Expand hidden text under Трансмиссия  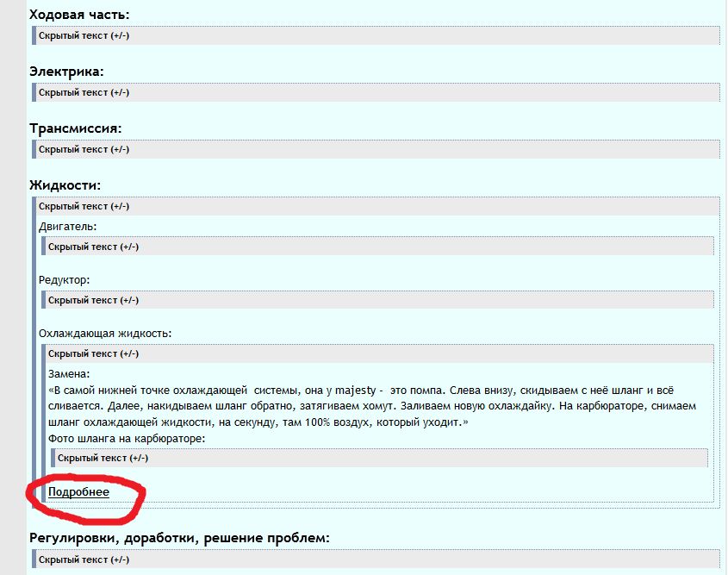click(84, 149)
